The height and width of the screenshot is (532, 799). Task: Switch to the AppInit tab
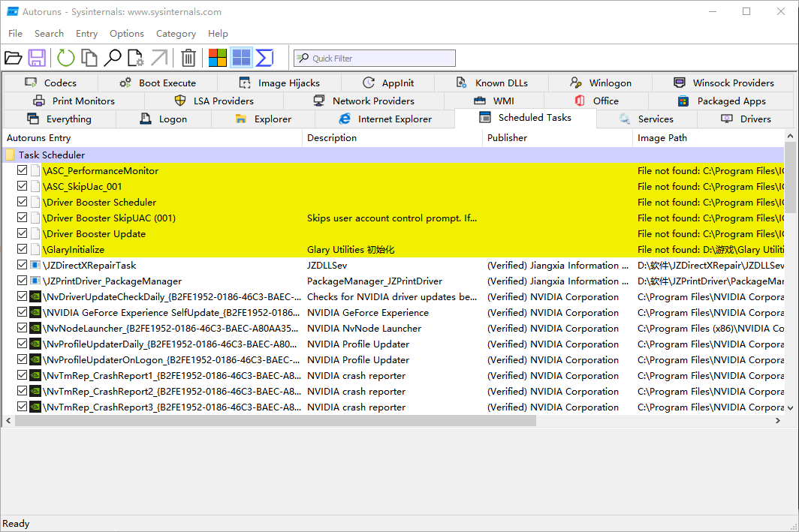coord(388,83)
